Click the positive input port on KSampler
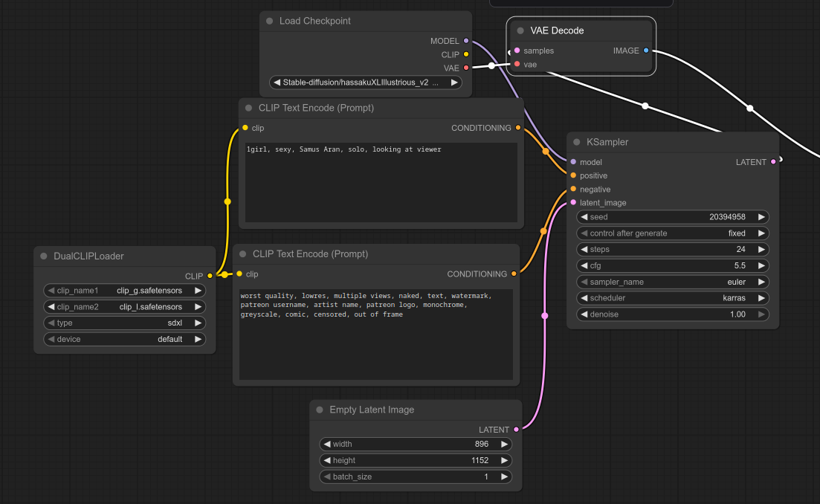Viewport: 820px width, 504px height. [574, 175]
